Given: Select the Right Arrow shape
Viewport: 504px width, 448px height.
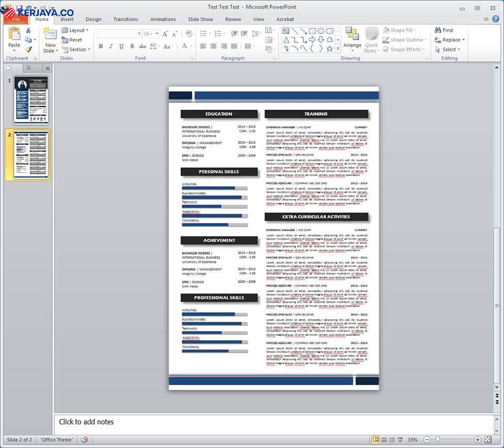Looking at the screenshot, I should click(x=312, y=40).
